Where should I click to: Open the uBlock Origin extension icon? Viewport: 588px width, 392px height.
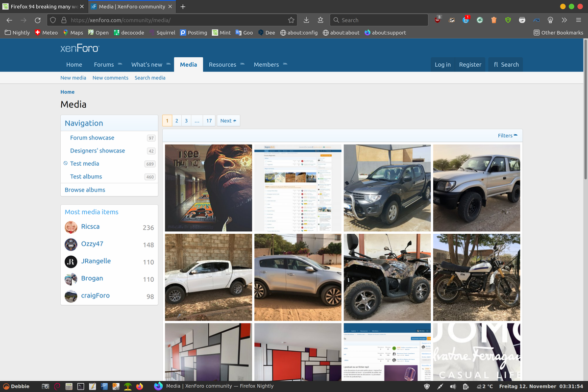click(x=438, y=20)
